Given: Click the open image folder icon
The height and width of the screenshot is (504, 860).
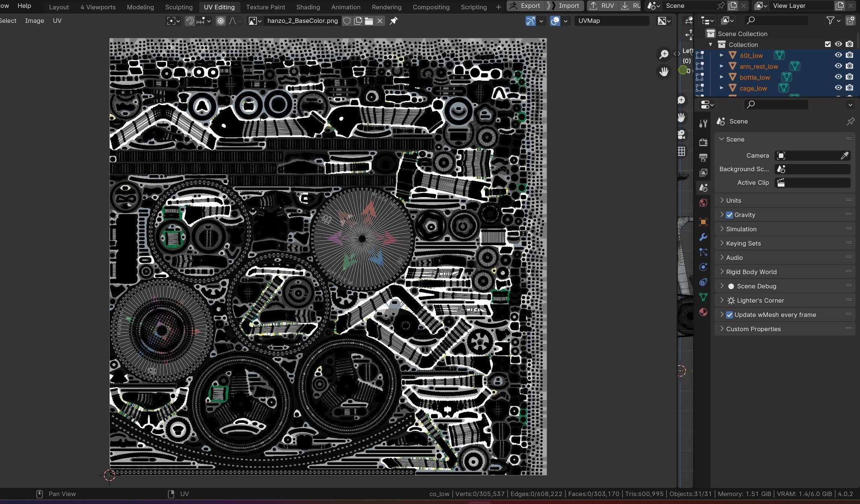Looking at the screenshot, I should tap(369, 21).
